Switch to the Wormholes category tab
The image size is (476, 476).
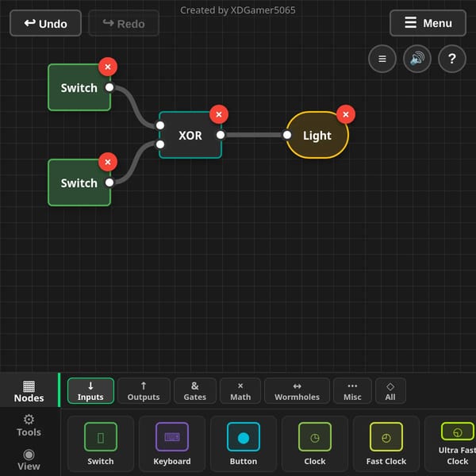(x=297, y=391)
